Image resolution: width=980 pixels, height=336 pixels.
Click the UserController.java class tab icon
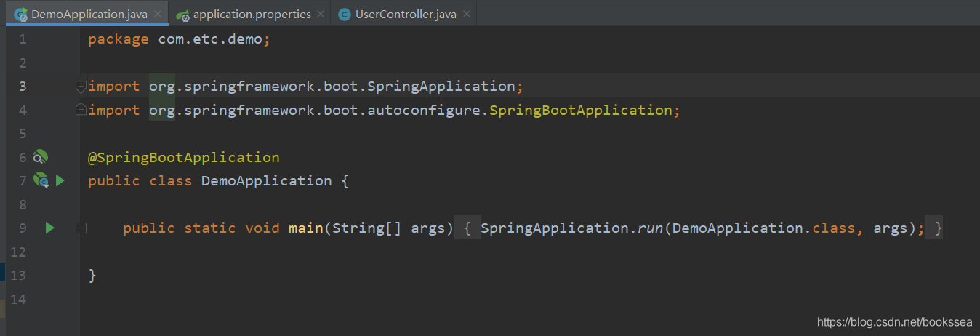tap(345, 15)
